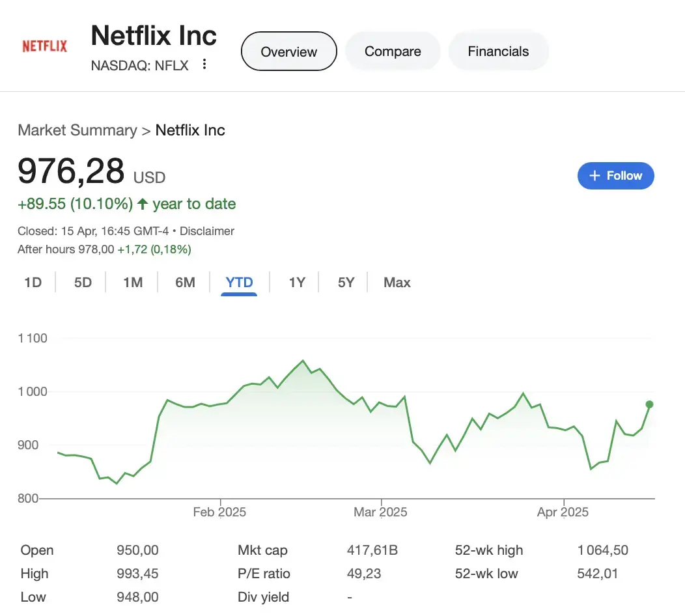Click the After hours 978,00 text
This screenshot has height=616, width=685.
(x=66, y=249)
